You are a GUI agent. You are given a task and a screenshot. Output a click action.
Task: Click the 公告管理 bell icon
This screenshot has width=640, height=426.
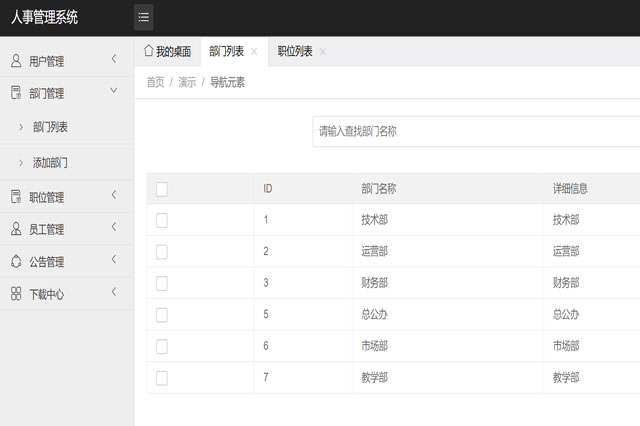click(x=16, y=262)
